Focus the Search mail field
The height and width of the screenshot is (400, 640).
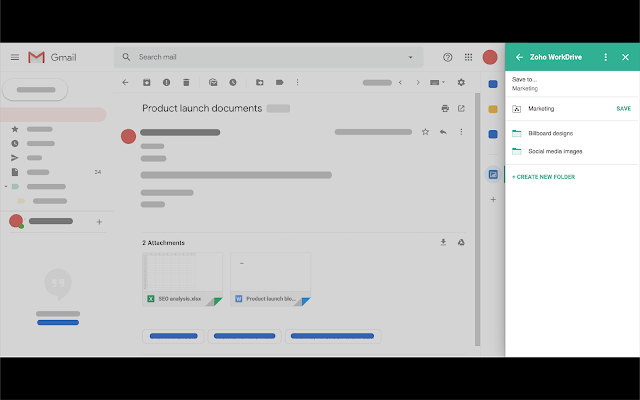click(x=269, y=57)
